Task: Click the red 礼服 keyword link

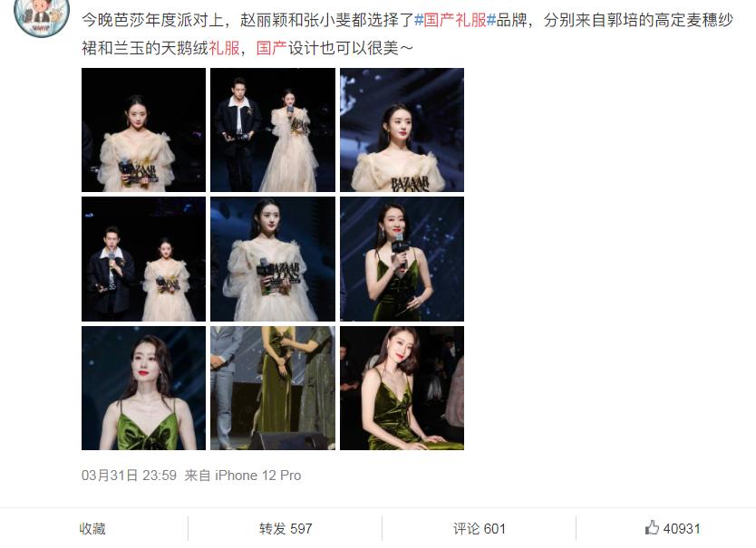Action: tap(224, 48)
